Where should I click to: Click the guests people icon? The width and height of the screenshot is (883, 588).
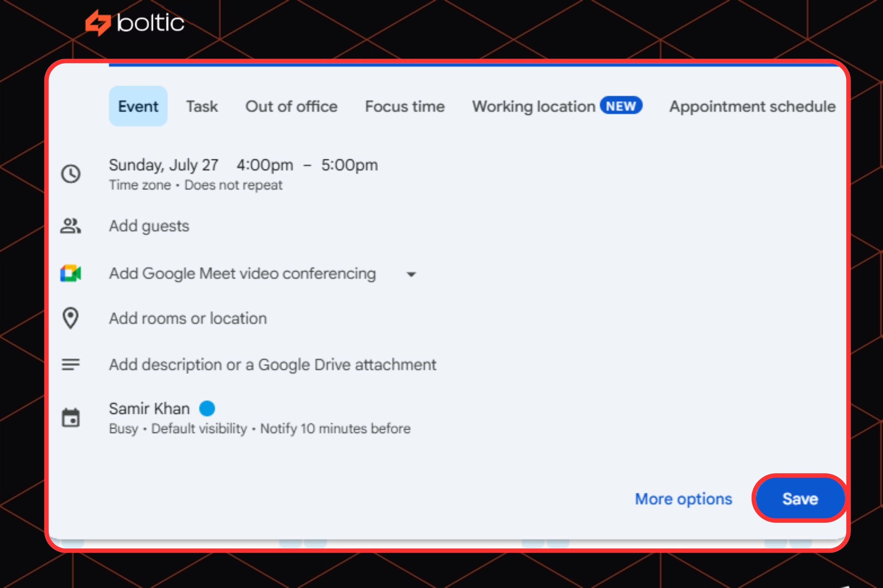click(x=71, y=226)
